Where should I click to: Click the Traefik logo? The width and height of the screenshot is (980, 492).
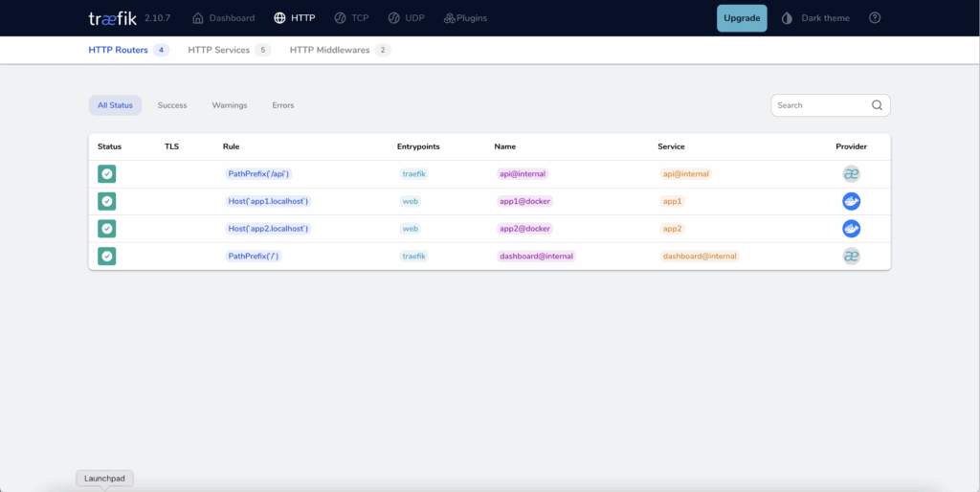tap(113, 18)
